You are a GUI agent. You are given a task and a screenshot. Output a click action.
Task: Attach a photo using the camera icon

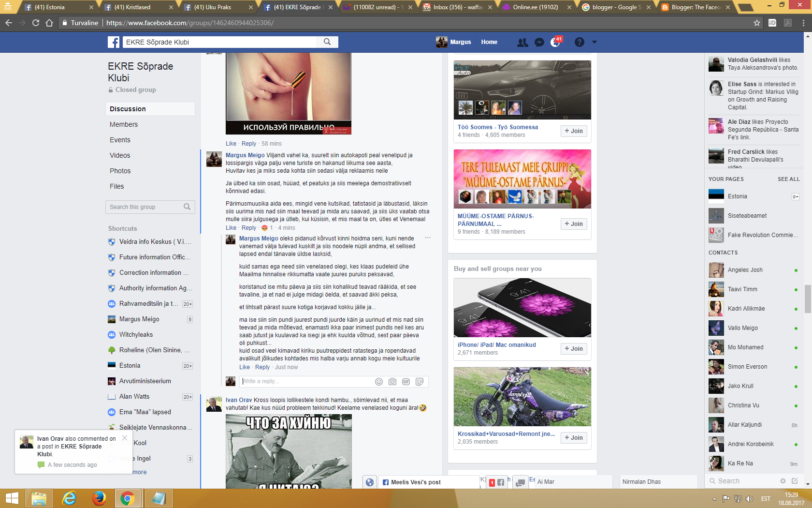[392, 382]
